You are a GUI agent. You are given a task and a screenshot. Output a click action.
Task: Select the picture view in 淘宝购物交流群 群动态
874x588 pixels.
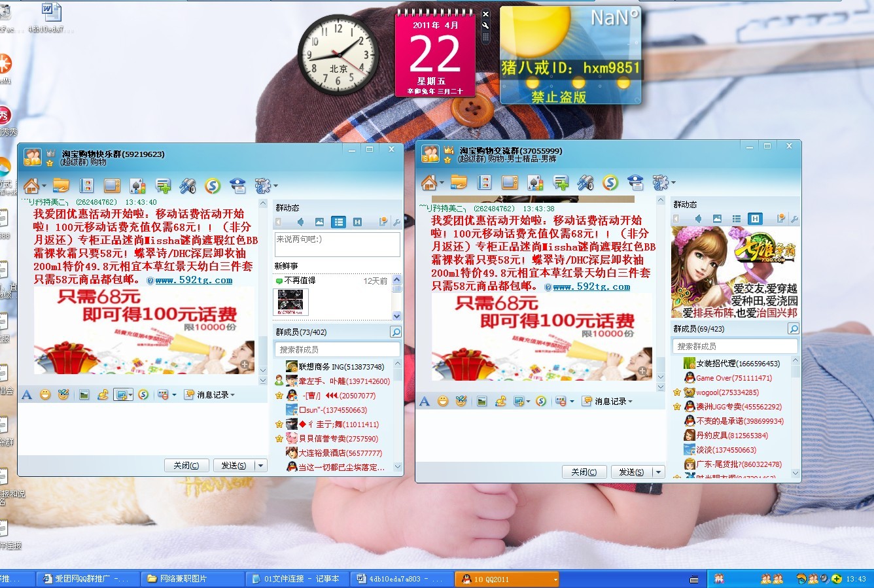coord(717,218)
